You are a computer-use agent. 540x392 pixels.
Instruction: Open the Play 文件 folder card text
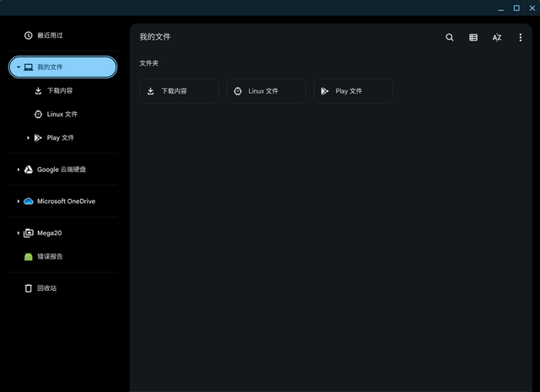click(x=348, y=91)
